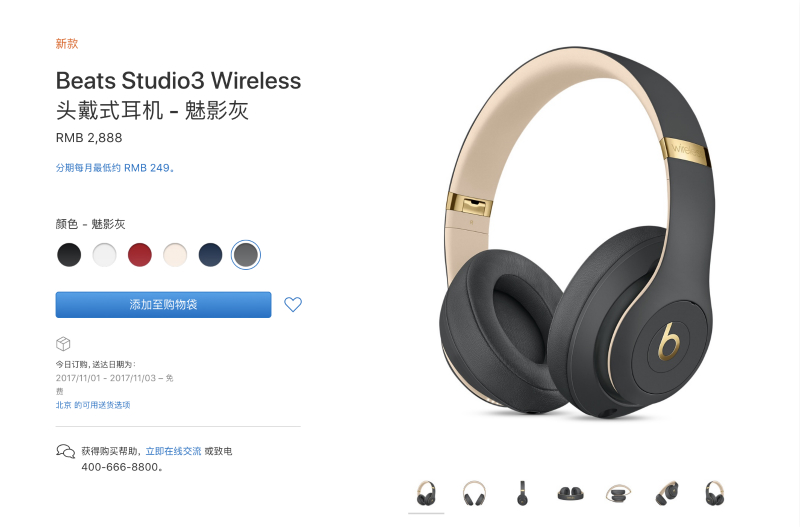Open 北京 的可用送货选项 link
Screen dimensions: 800x527
pyautogui.click(x=93, y=405)
